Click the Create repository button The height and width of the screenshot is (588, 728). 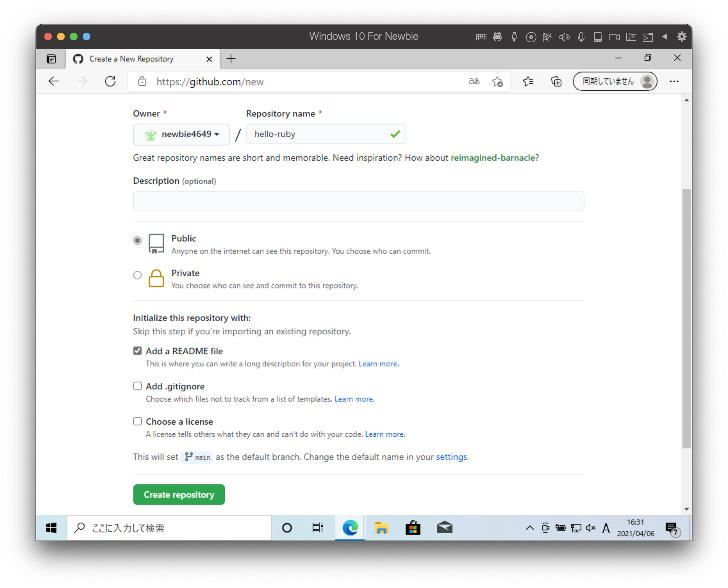(179, 494)
